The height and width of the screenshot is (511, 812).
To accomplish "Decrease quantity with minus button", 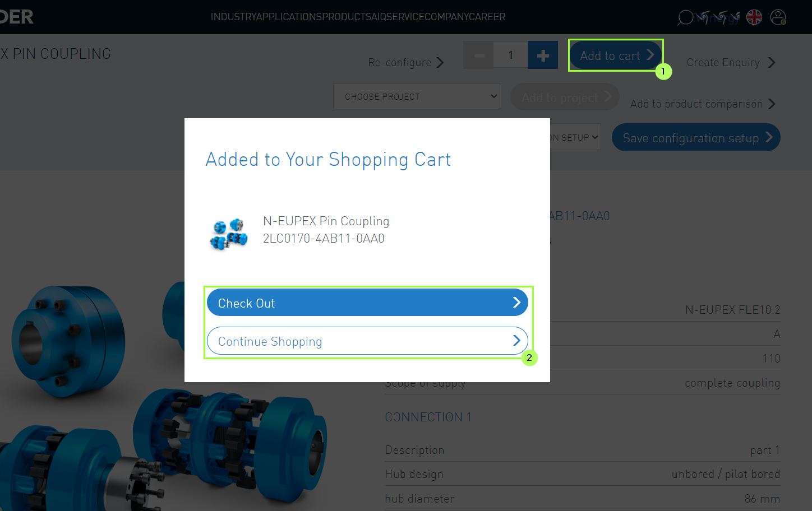I will (x=479, y=55).
